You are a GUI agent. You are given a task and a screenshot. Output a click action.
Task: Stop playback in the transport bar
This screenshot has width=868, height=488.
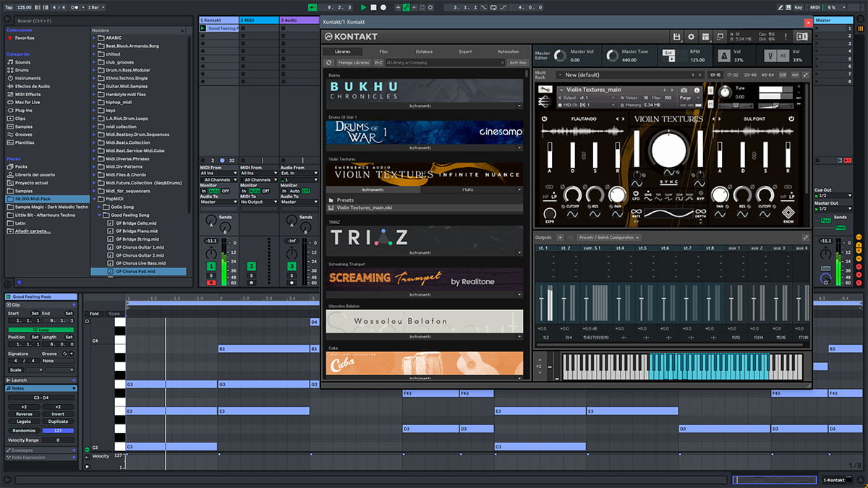373,7
